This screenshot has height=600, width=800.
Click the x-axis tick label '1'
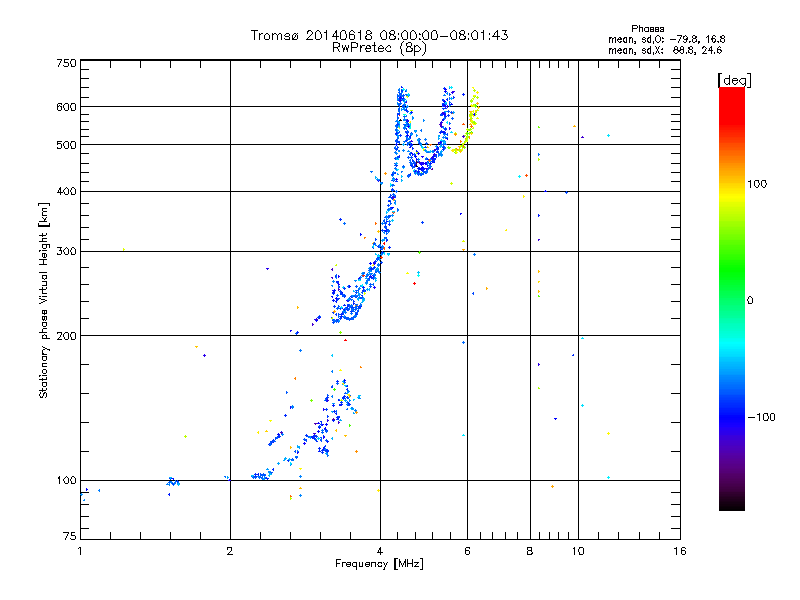click(80, 551)
